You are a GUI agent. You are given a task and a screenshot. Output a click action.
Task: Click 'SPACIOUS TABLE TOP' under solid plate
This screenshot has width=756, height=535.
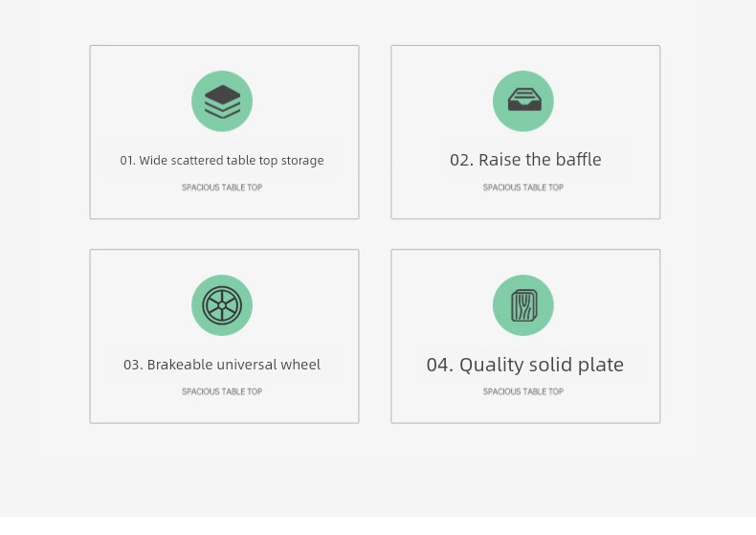click(x=523, y=391)
